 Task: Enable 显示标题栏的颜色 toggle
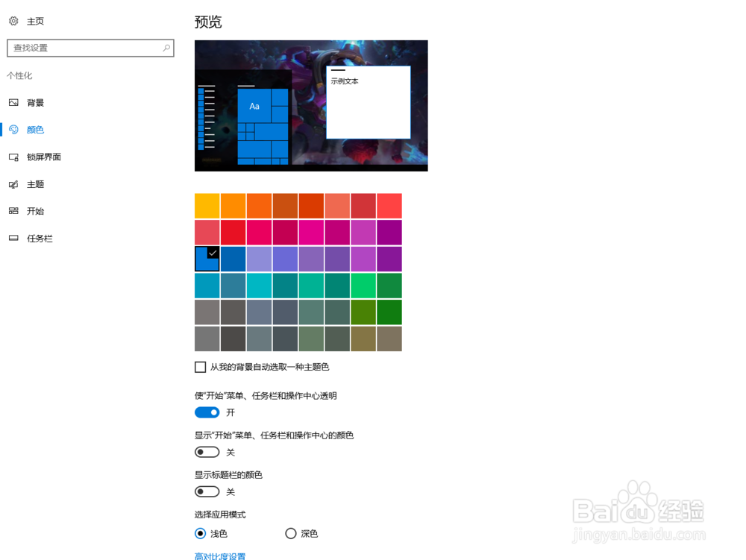coord(207,491)
